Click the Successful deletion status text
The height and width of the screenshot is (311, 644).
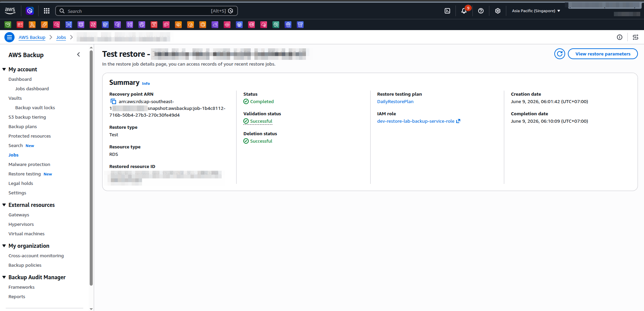261,141
